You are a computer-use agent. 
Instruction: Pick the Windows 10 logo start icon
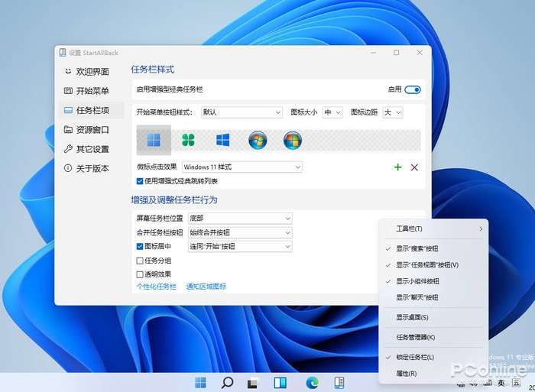click(223, 141)
